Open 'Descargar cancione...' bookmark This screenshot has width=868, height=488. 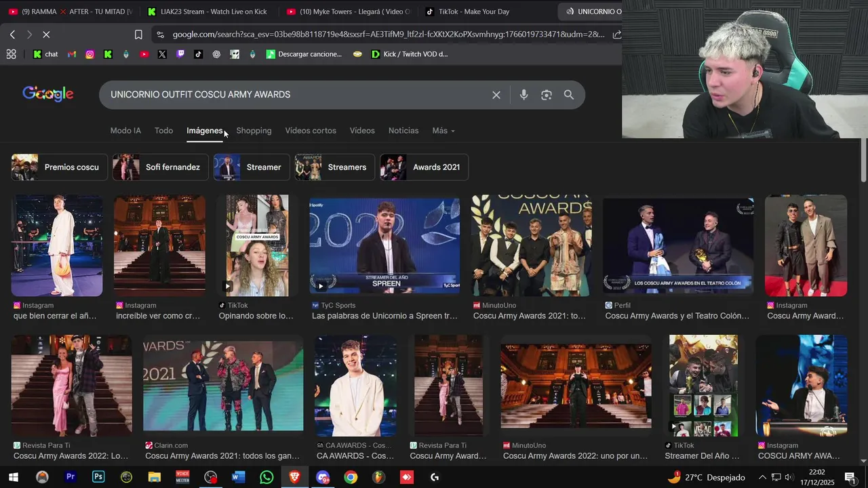point(304,54)
